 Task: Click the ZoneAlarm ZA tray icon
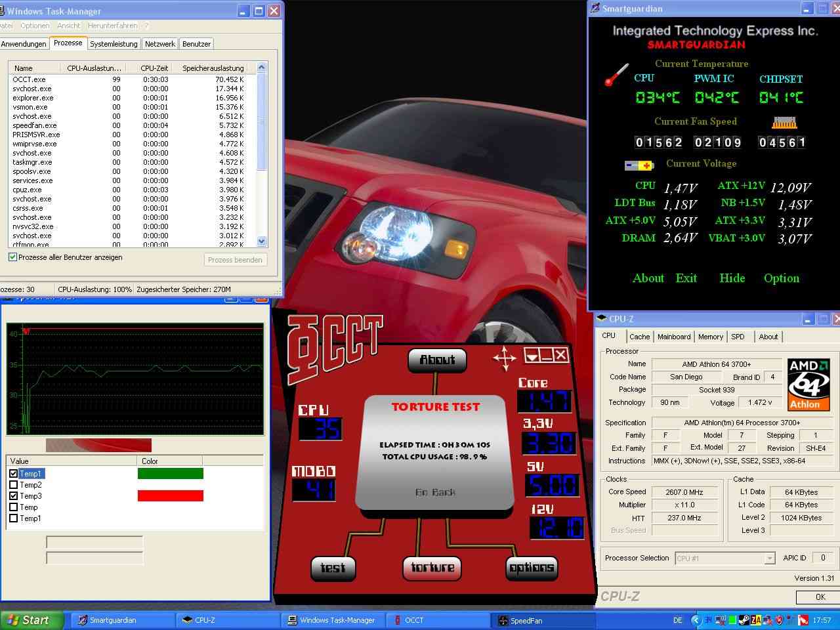(x=756, y=620)
